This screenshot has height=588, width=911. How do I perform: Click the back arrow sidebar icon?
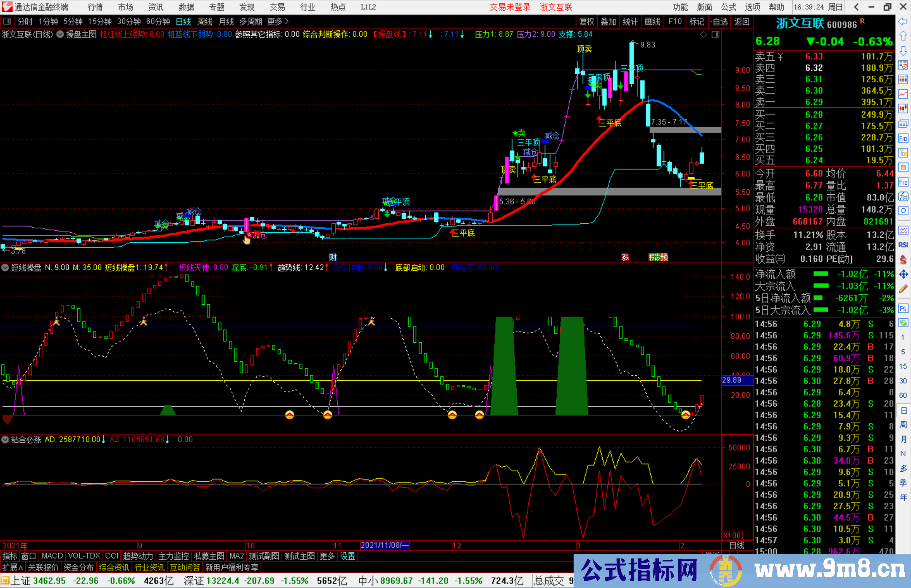[903, 21]
